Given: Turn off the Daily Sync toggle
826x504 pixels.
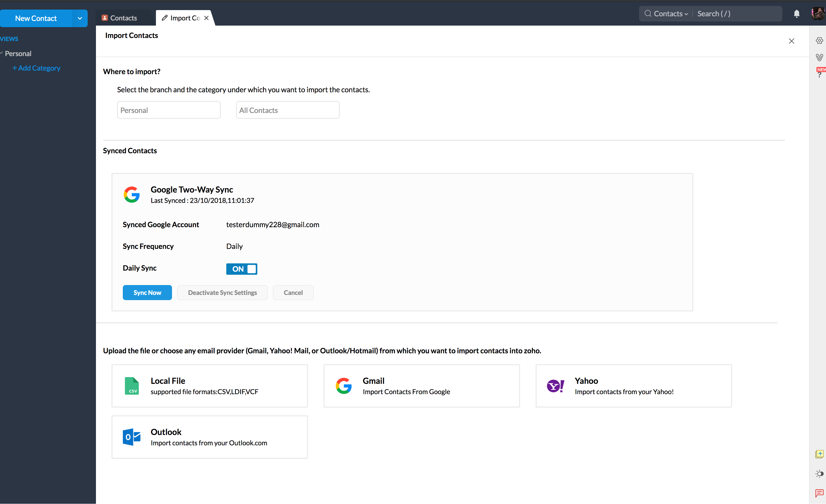Looking at the screenshot, I should [242, 269].
